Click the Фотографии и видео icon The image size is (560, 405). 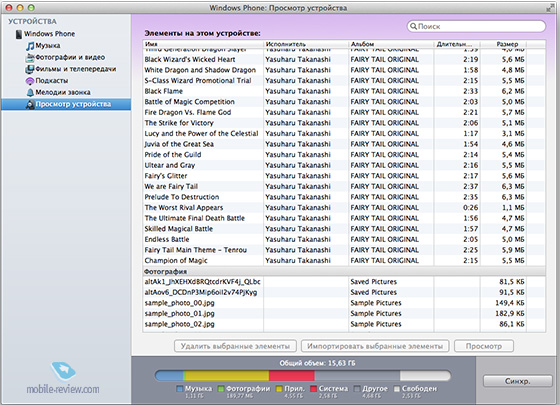30,57
